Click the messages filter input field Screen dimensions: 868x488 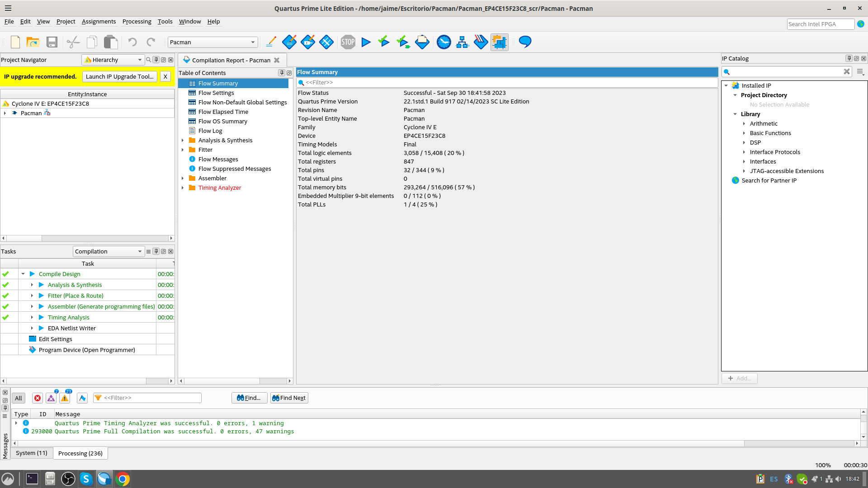(147, 398)
